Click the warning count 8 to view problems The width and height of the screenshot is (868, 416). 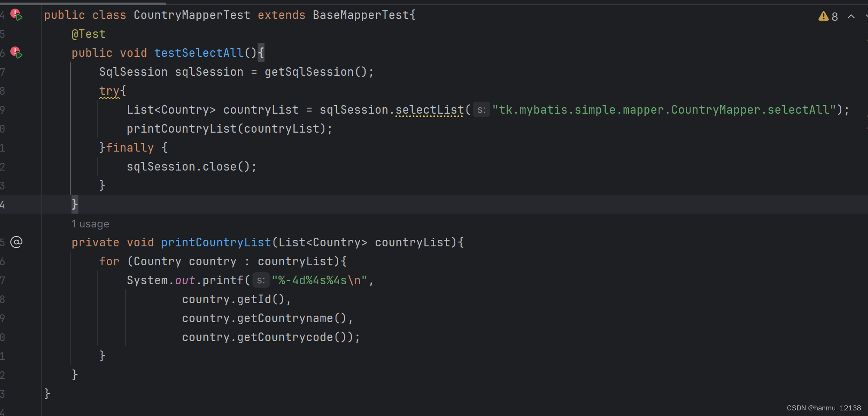(835, 16)
